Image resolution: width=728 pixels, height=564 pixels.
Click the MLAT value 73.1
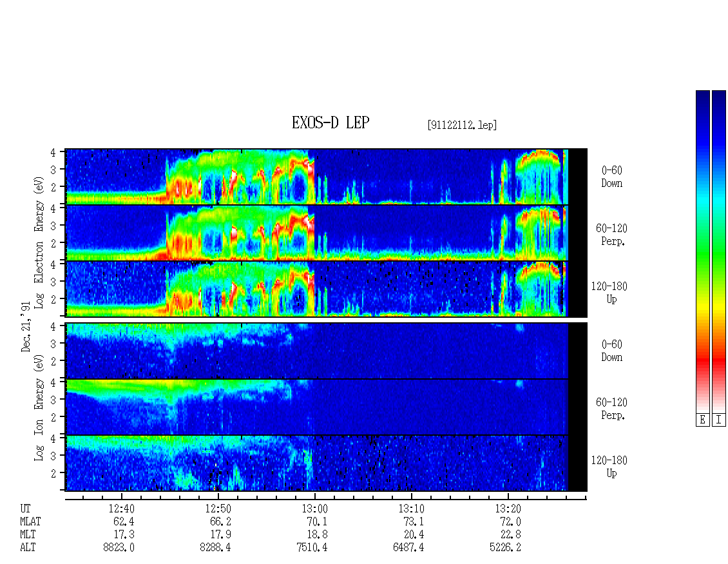[414, 521]
